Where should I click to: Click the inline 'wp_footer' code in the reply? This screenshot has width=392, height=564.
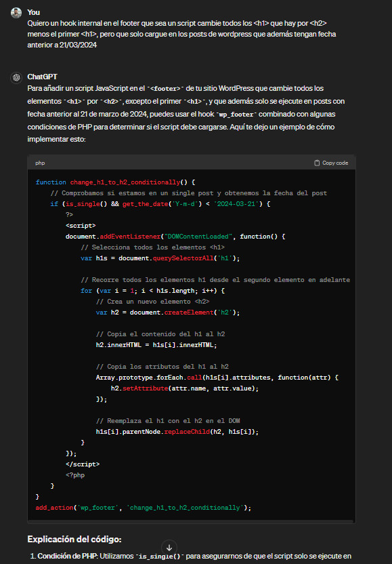(x=236, y=115)
